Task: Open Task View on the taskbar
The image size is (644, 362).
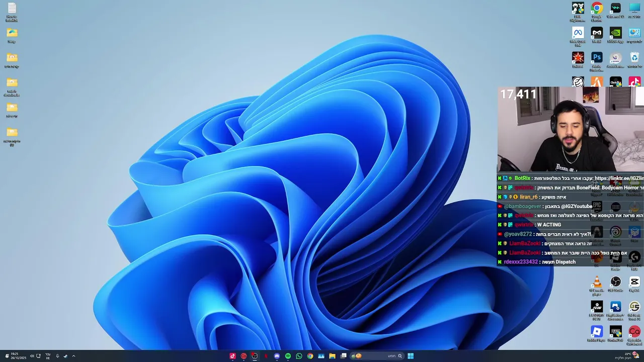Action: pos(344,356)
